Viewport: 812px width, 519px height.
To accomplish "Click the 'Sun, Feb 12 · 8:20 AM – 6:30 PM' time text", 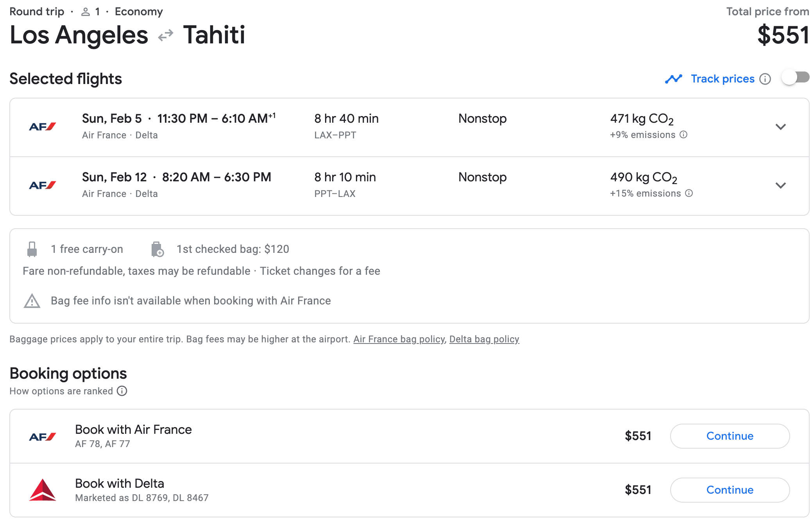I will click(x=176, y=177).
